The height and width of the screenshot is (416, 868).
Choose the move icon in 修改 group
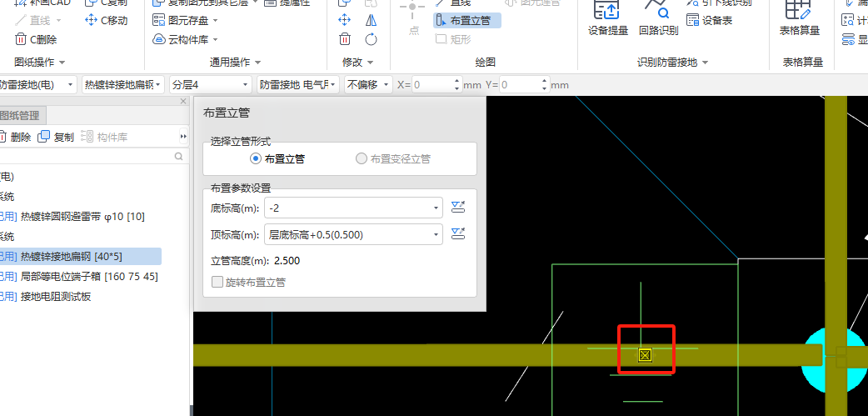[344, 21]
